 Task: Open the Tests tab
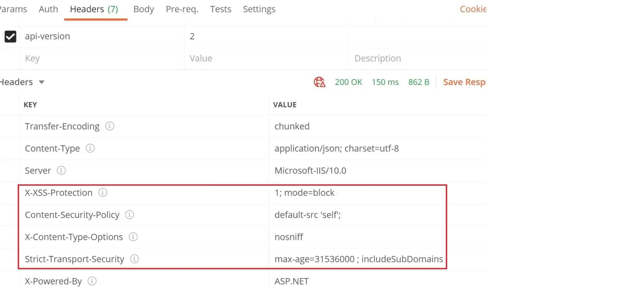pos(220,9)
